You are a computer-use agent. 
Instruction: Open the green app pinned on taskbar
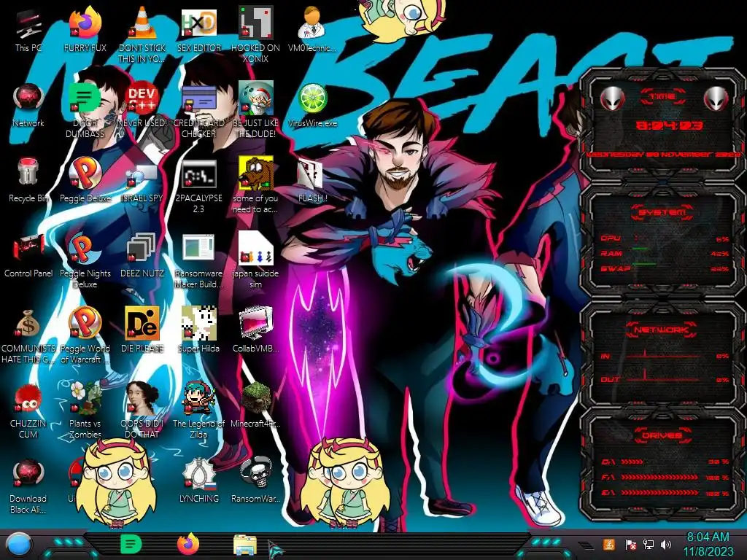[131, 544]
